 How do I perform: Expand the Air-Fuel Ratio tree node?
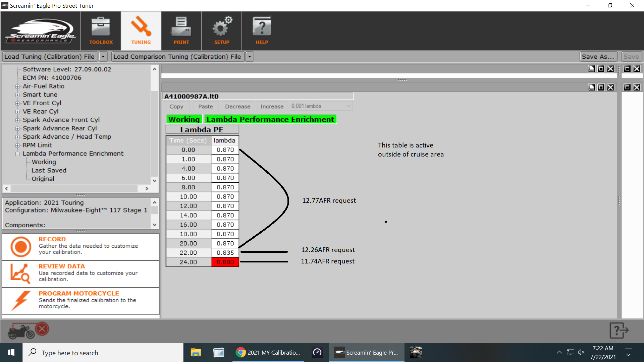click(17, 86)
